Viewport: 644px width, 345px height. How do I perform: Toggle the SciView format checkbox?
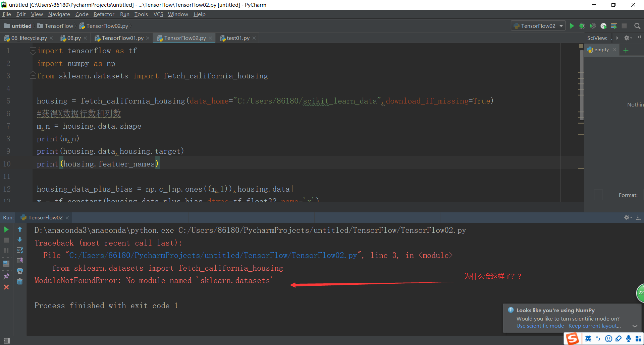[598, 195]
